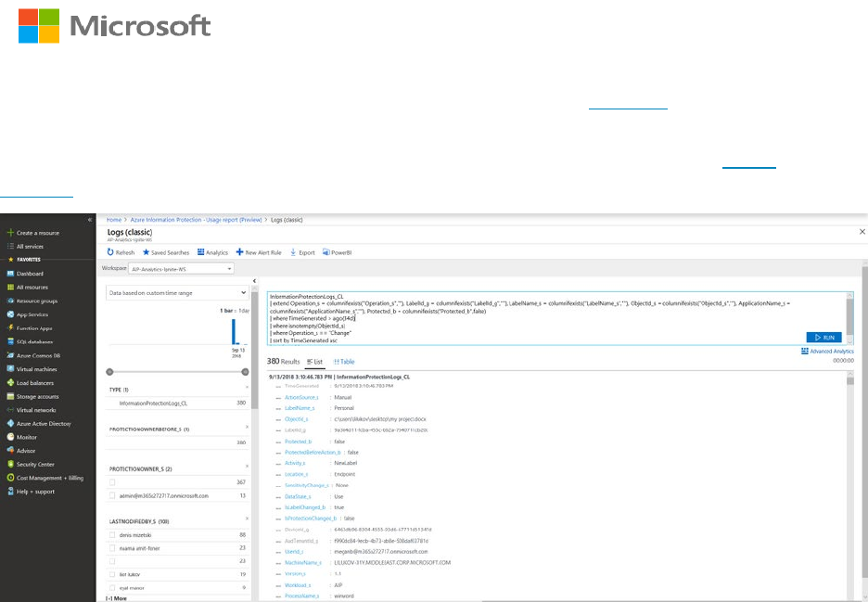Image resolution: width=868 pixels, height=602 pixels.
Task: Open the Azure Cosmos DB icon
Action: [x=10, y=355]
